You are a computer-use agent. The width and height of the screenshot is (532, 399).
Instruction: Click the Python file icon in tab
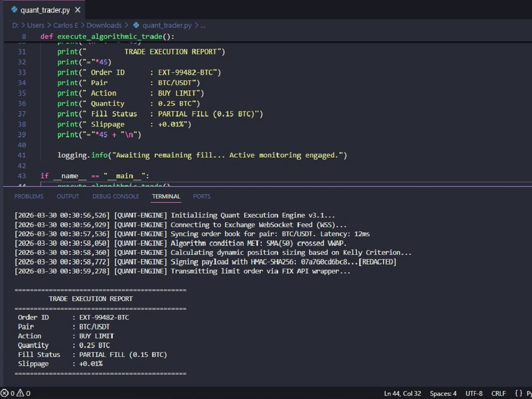[x=14, y=10]
